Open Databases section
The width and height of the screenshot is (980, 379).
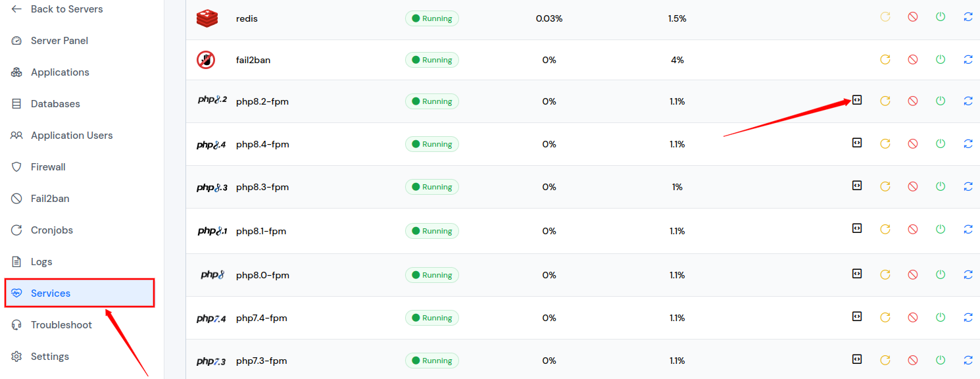55,104
